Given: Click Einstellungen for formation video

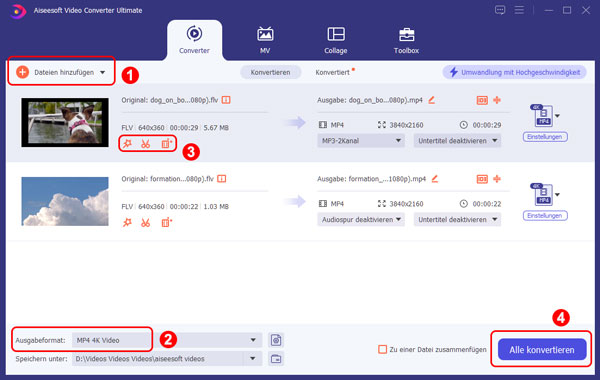Looking at the screenshot, I should [545, 215].
